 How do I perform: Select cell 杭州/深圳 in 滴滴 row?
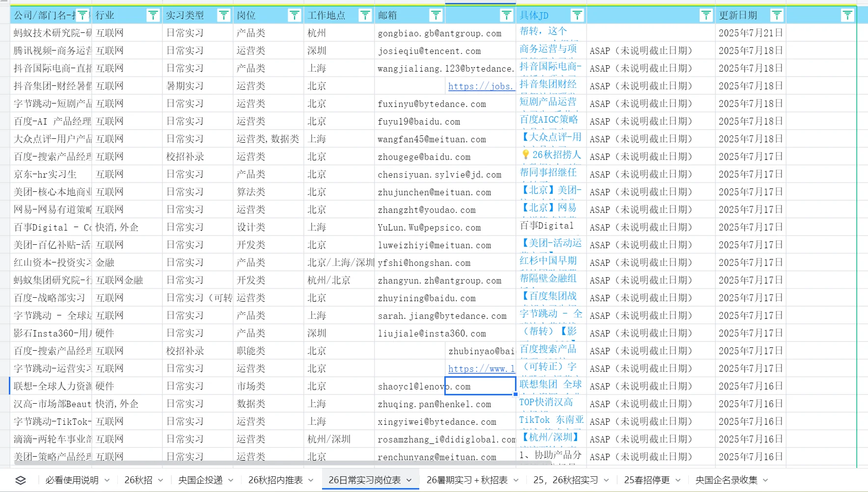(339, 440)
